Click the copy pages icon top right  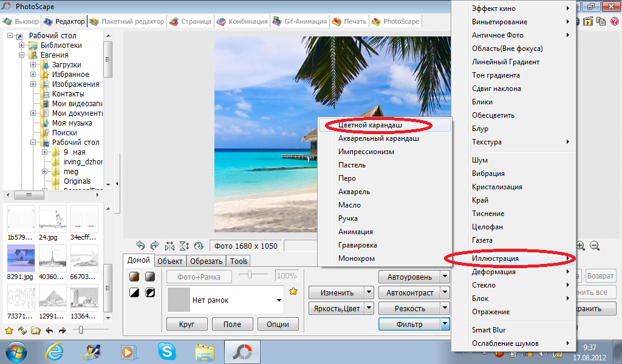601,21
